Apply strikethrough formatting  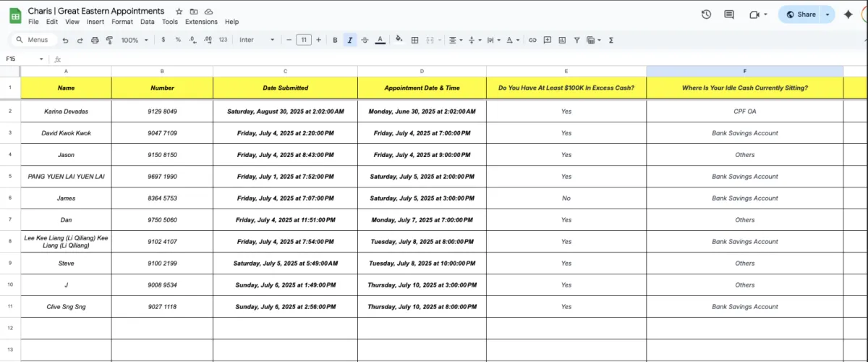pos(364,40)
